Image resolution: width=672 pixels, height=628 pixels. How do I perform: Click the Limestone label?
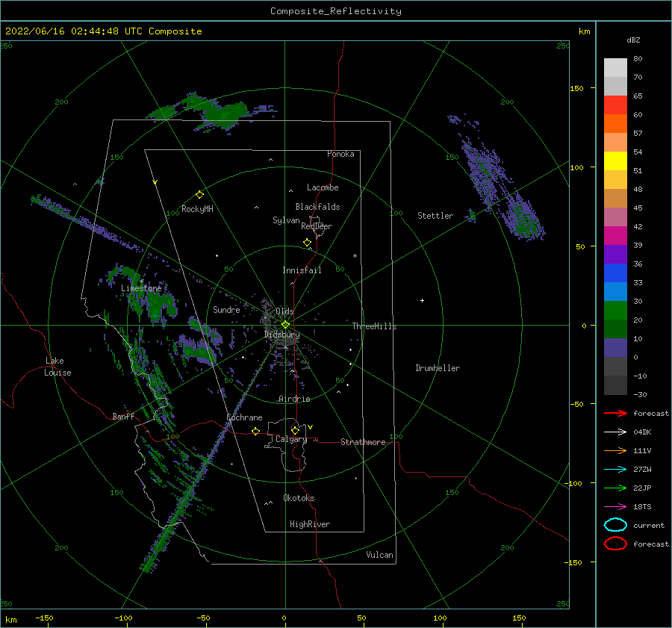141,288
